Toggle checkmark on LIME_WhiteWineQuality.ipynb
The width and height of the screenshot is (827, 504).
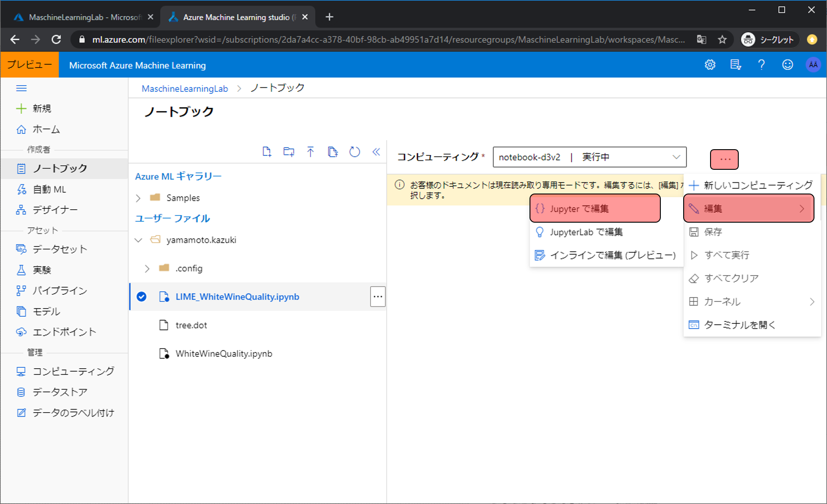tap(142, 297)
